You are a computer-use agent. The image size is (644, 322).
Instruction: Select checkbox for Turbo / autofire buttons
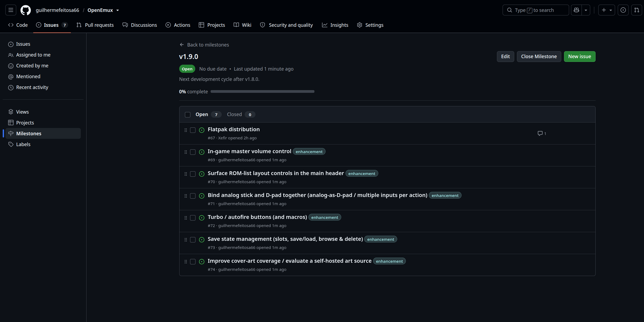[193, 218]
